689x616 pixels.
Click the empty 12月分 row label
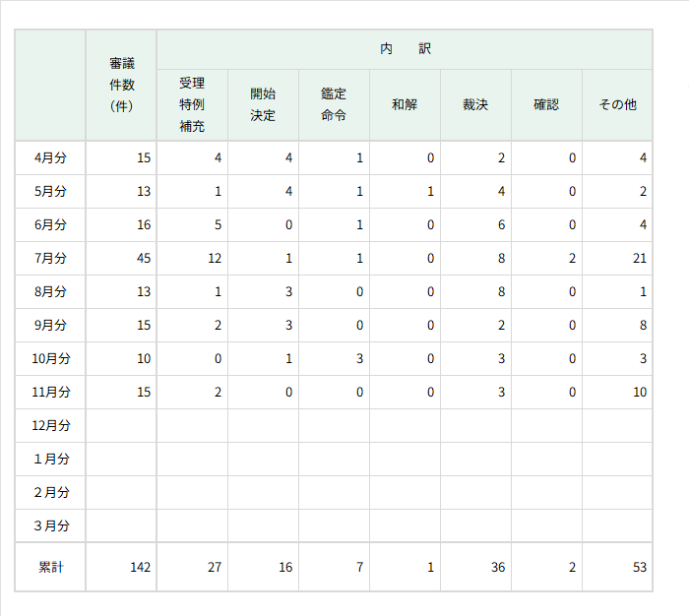click(51, 425)
